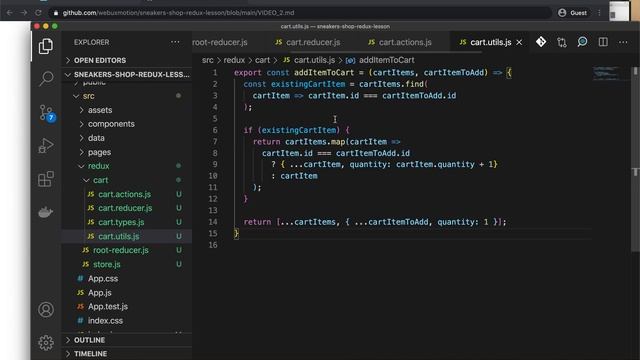Click line number 14 in gutter
The image size is (640, 360).
213,222
